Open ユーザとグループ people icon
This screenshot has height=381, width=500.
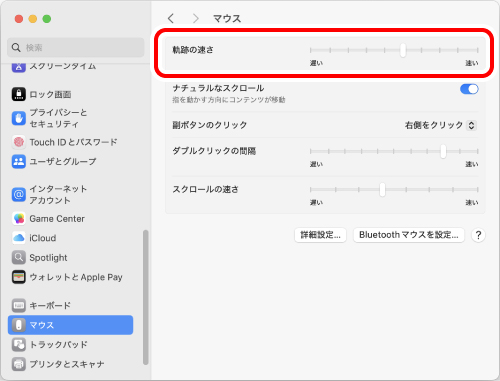(x=19, y=162)
